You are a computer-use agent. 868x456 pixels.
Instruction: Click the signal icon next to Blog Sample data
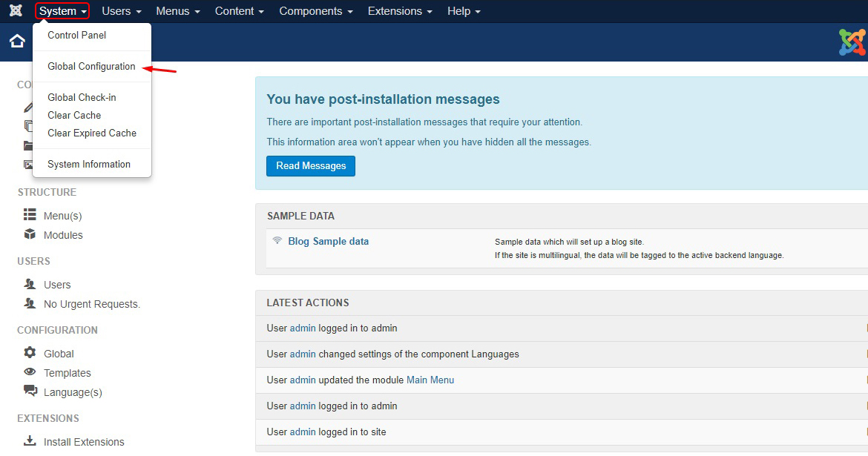pyautogui.click(x=277, y=241)
